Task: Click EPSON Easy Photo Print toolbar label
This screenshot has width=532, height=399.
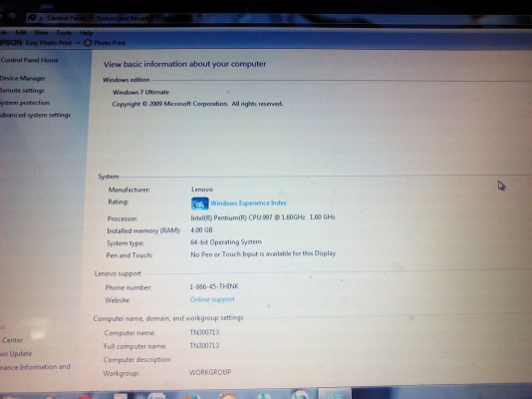Action: point(36,43)
